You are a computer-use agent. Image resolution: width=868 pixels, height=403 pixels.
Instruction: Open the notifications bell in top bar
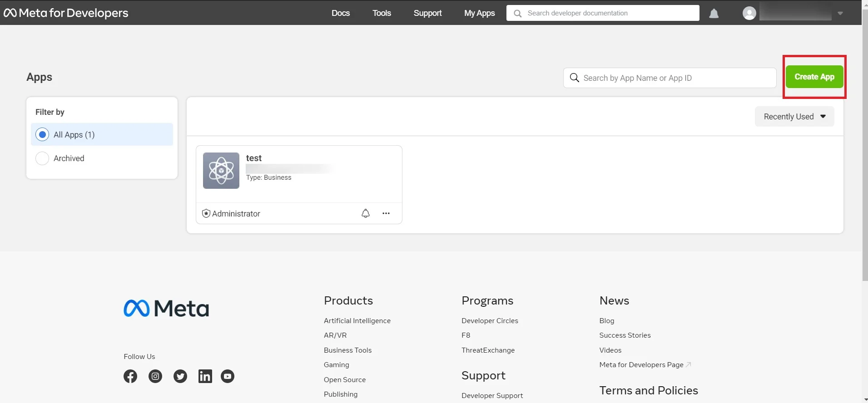(714, 14)
